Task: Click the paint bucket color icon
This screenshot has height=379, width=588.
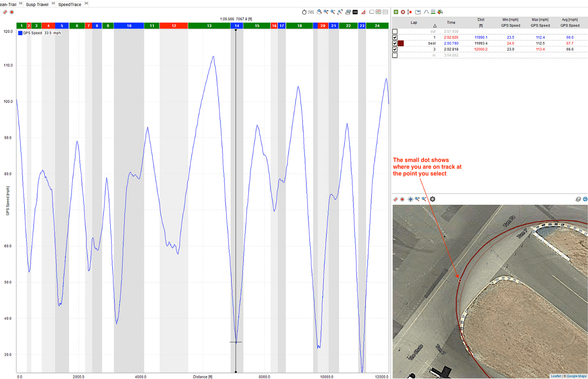Action: (440, 12)
